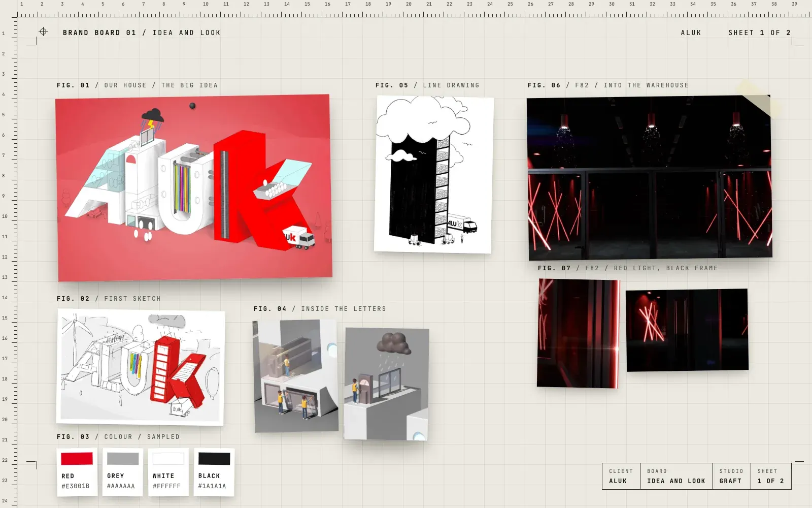The image size is (812, 508).
Task: Open the rain cloud Inside the Letters render
Action: coord(387,384)
